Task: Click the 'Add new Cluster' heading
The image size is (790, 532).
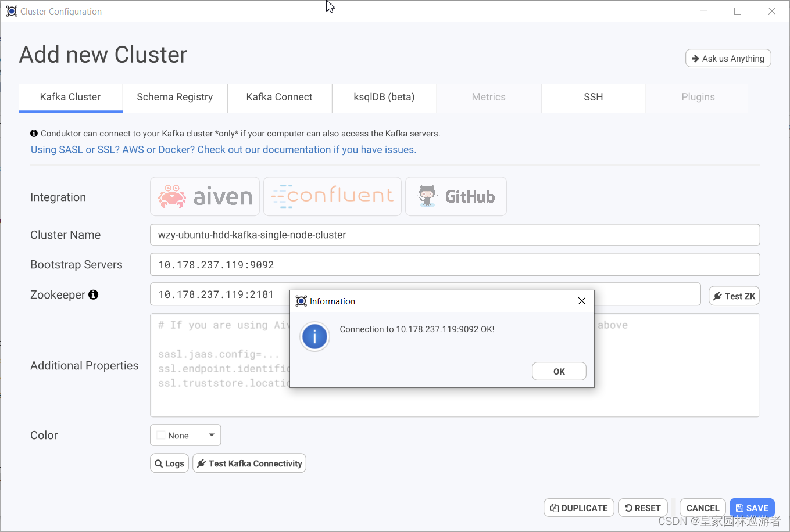Action: pos(103,55)
